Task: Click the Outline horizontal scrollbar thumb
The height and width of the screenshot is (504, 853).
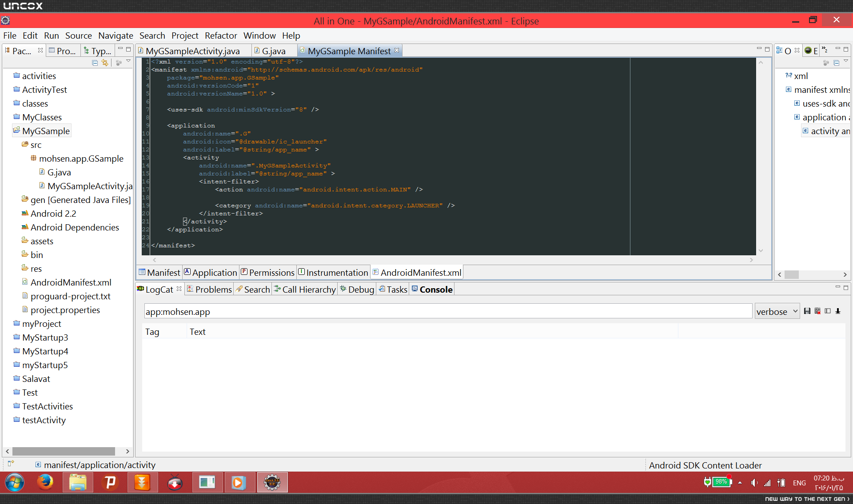Action: [791, 274]
